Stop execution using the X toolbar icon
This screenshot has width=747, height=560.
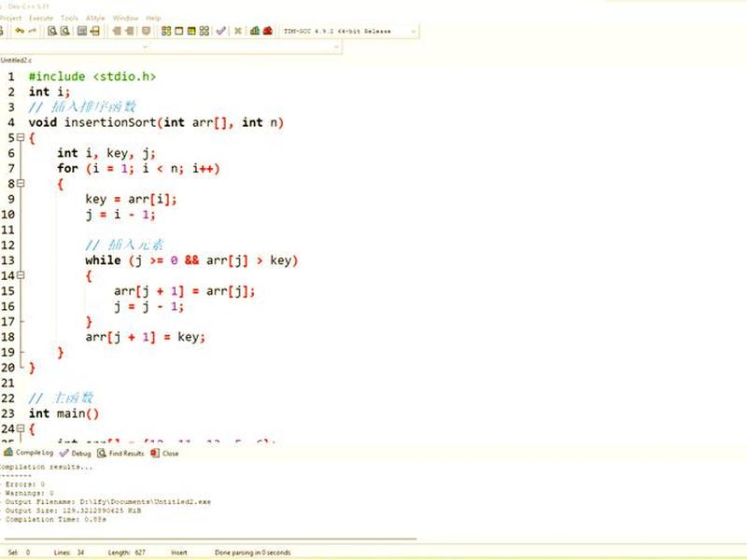click(x=238, y=31)
